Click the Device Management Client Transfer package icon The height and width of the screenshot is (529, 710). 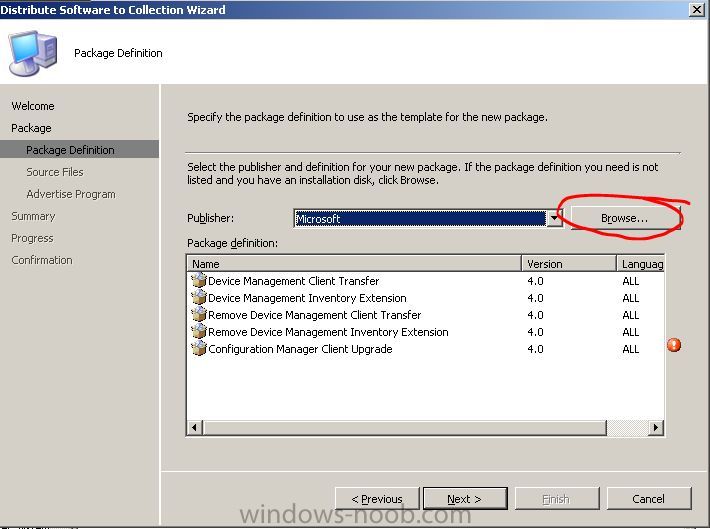[x=198, y=280]
